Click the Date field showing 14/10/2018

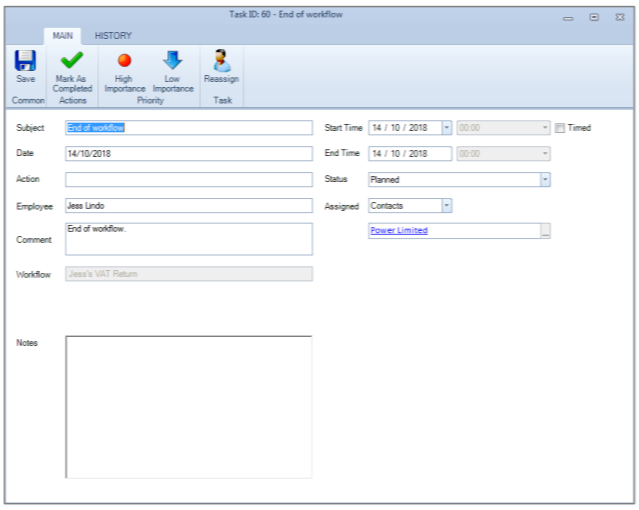(x=189, y=154)
